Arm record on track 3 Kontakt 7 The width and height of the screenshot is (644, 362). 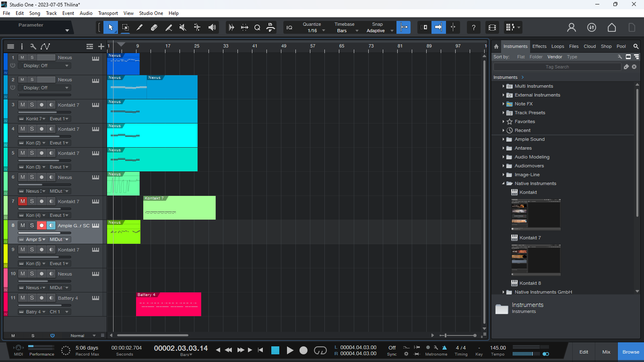pos(41,105)
